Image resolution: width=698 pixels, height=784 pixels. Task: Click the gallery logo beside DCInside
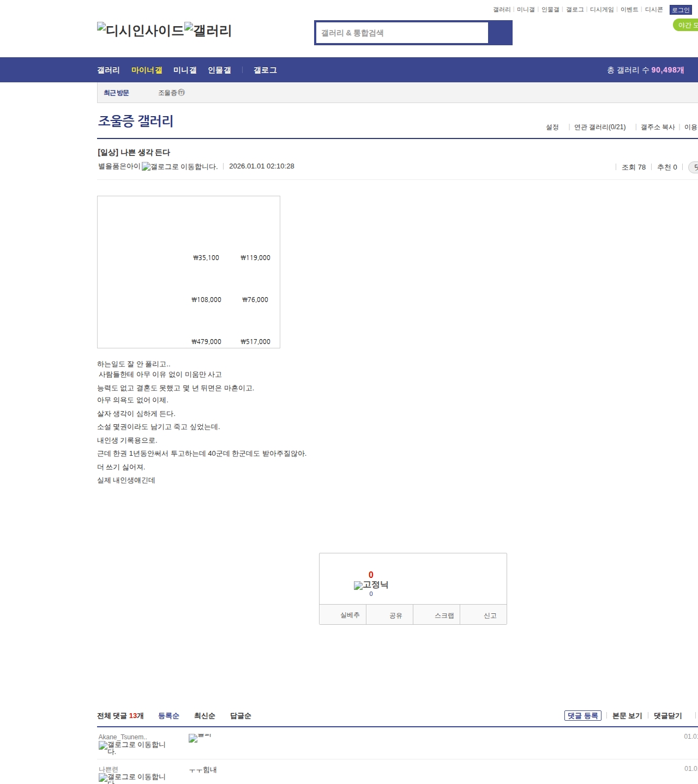coord(208,30)
